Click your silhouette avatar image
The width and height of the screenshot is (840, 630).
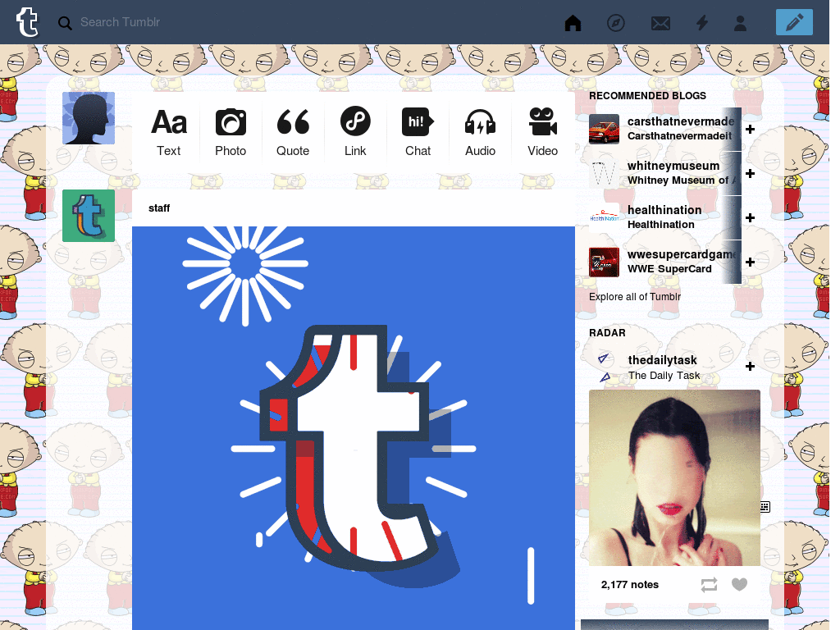(x=89, y=118)
